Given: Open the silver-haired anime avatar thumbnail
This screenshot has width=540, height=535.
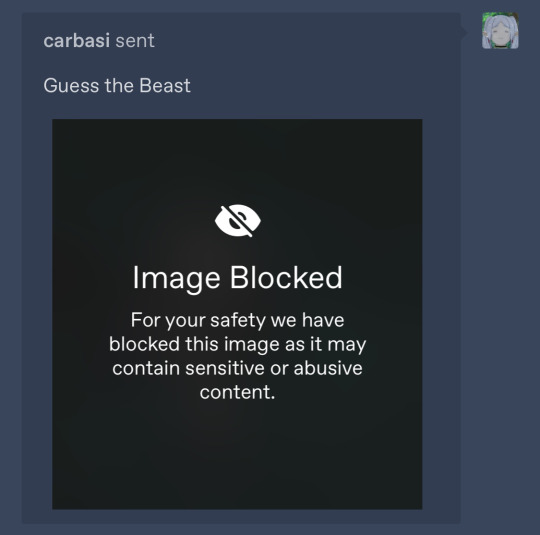Looking at the screenshot, I should coord(500,31).
